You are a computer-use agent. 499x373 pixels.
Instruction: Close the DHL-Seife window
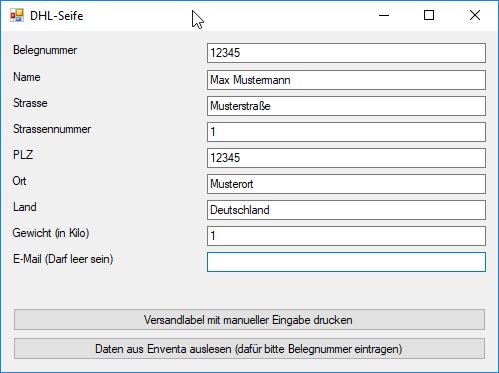(x=475, y=15)
